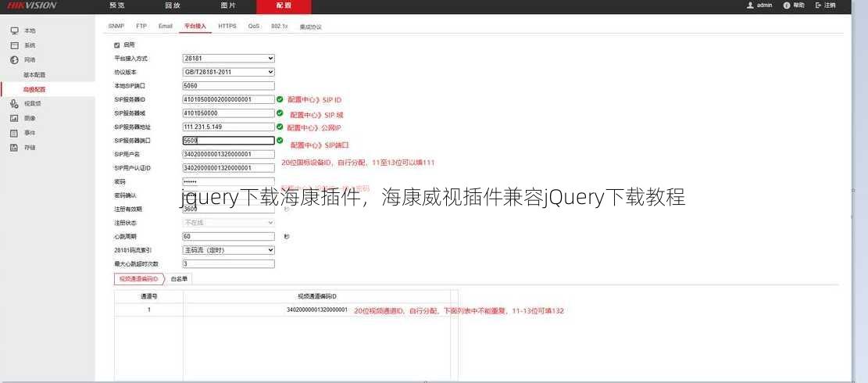
Task: Focus SIP服务器域 field showing 4101050000
Action: (x=229, y=113)
